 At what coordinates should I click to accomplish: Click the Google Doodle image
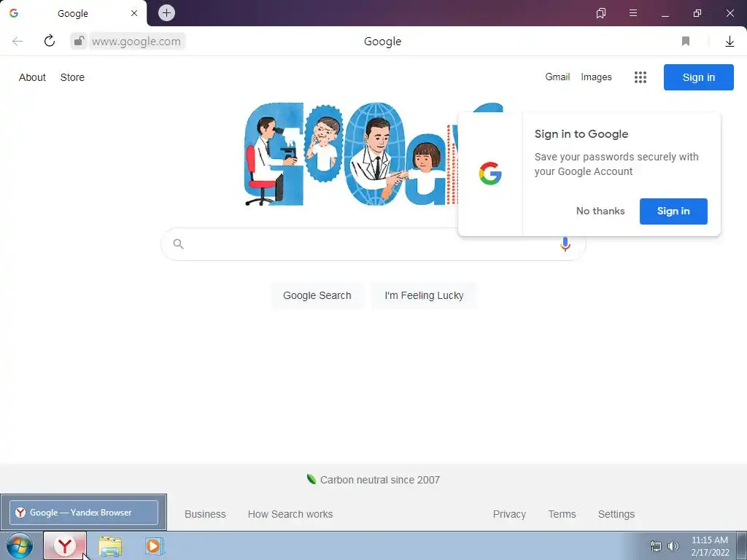click(x=351, y=155)
